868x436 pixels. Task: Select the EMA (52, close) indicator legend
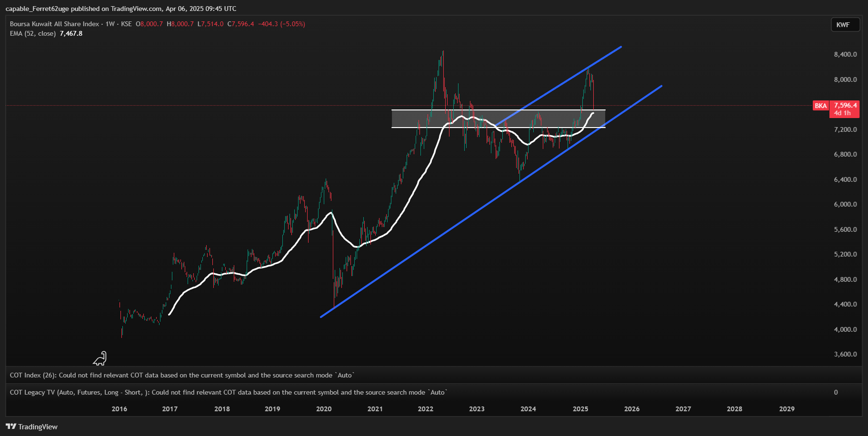(33, 33)
